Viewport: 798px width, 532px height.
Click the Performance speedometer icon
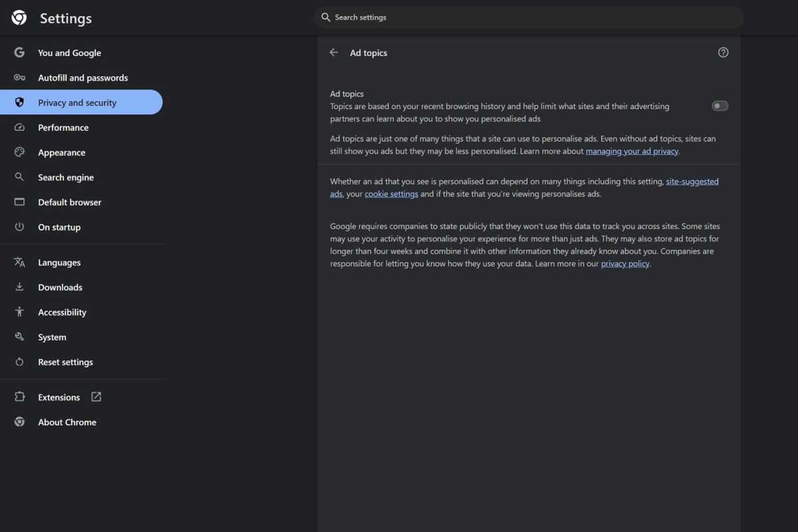[x=19, y=128]
